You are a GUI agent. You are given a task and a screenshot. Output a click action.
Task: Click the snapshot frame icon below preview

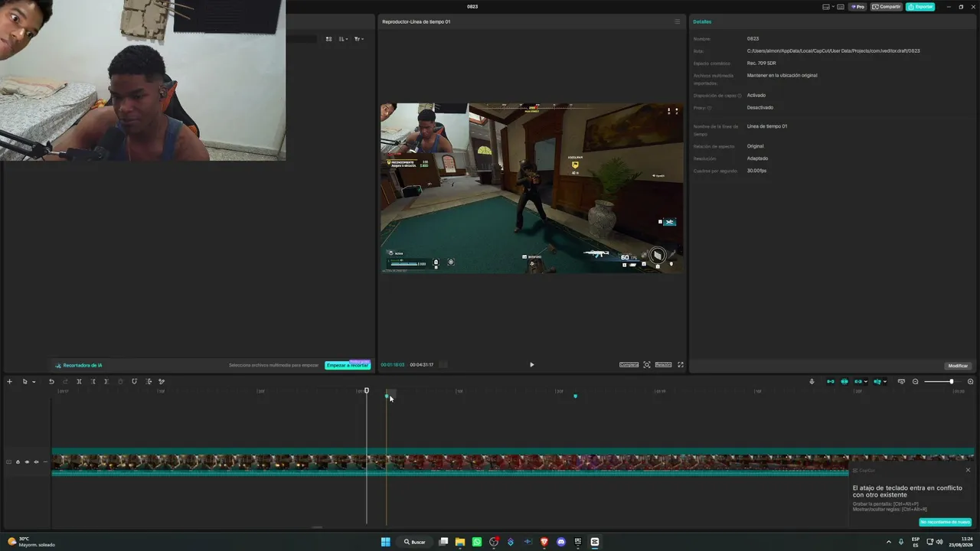click(647, 365)
